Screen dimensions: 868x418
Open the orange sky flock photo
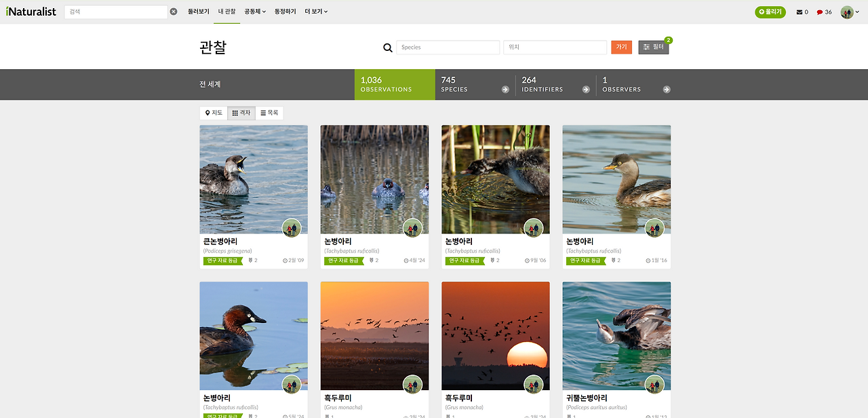pos(374,336)
